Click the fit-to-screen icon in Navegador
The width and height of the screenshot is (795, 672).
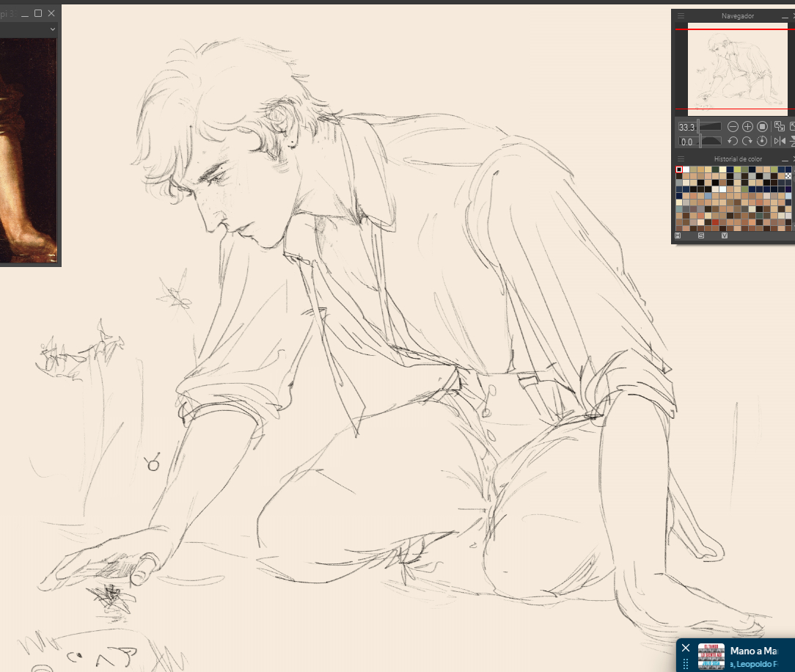click(780, 127)
